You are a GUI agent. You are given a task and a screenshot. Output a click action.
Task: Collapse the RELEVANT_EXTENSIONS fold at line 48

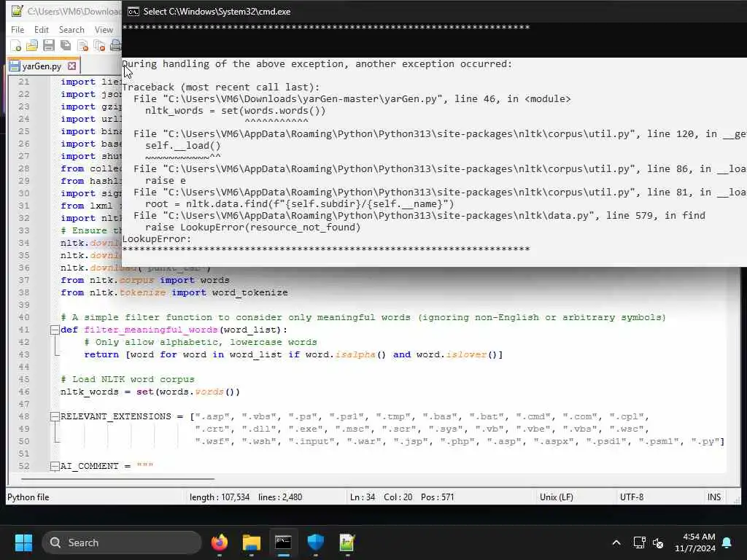click(x=55, y=416)
